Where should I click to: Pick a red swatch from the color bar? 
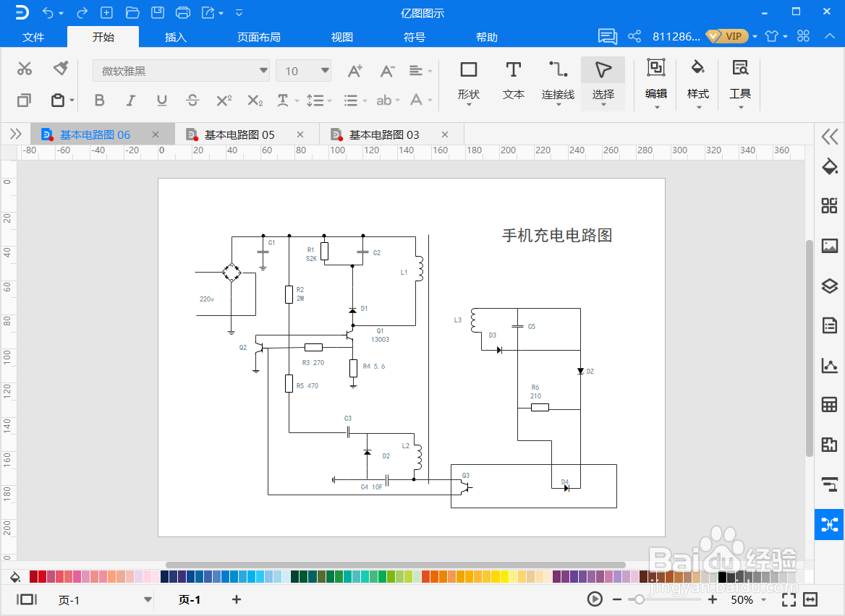point(41,576)
